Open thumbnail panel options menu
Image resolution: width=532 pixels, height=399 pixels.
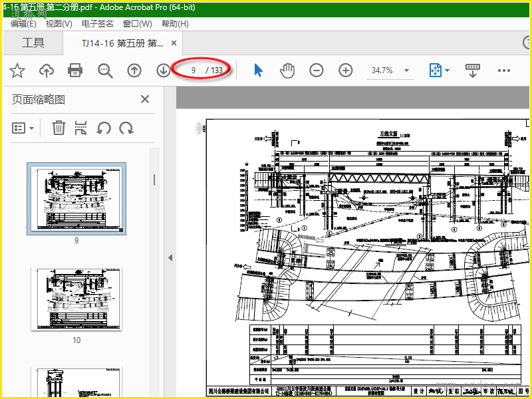coord(23,128)
